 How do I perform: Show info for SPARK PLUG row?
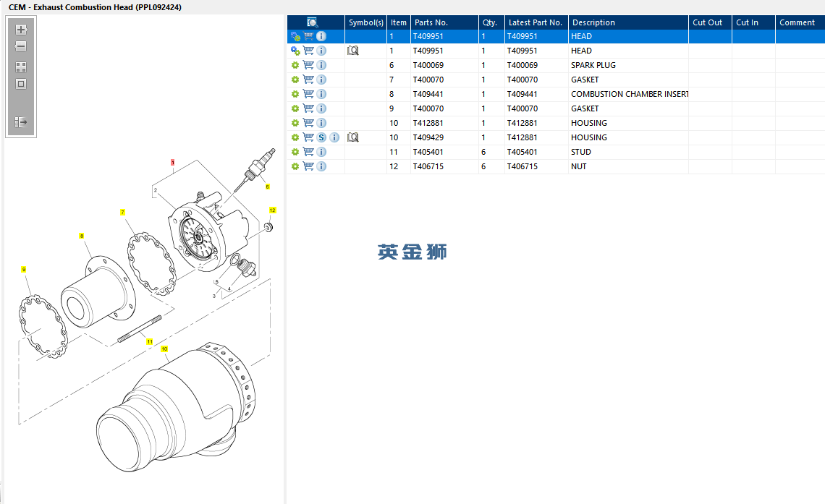(x=321, y=65)
